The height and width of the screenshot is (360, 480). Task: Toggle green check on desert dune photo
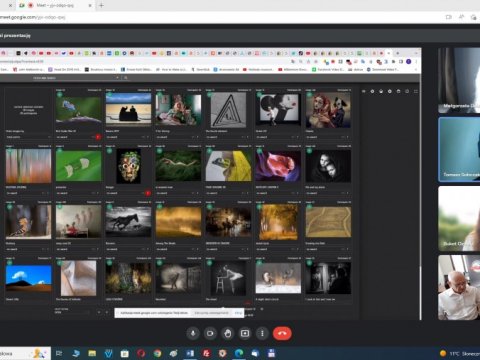[10, 263]
